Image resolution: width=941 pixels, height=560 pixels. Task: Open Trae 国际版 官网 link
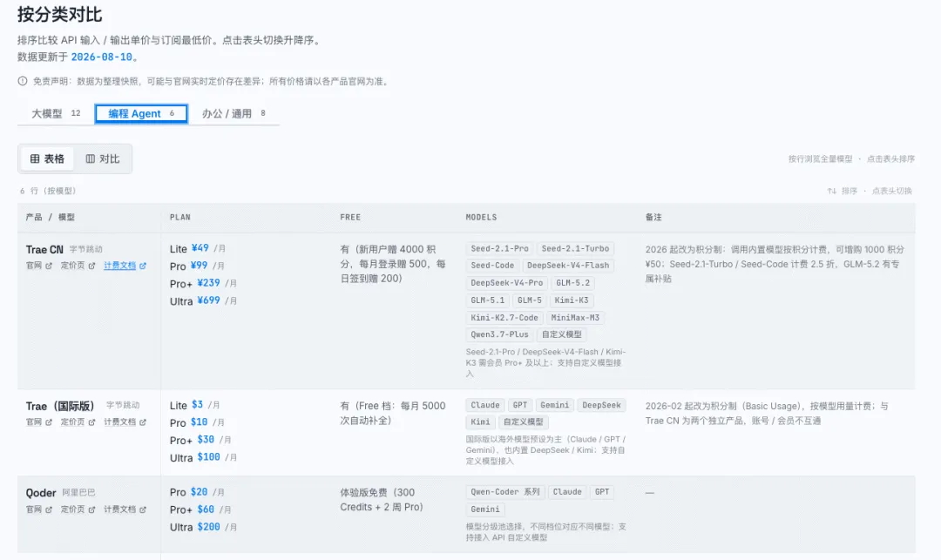pos(39,422)
